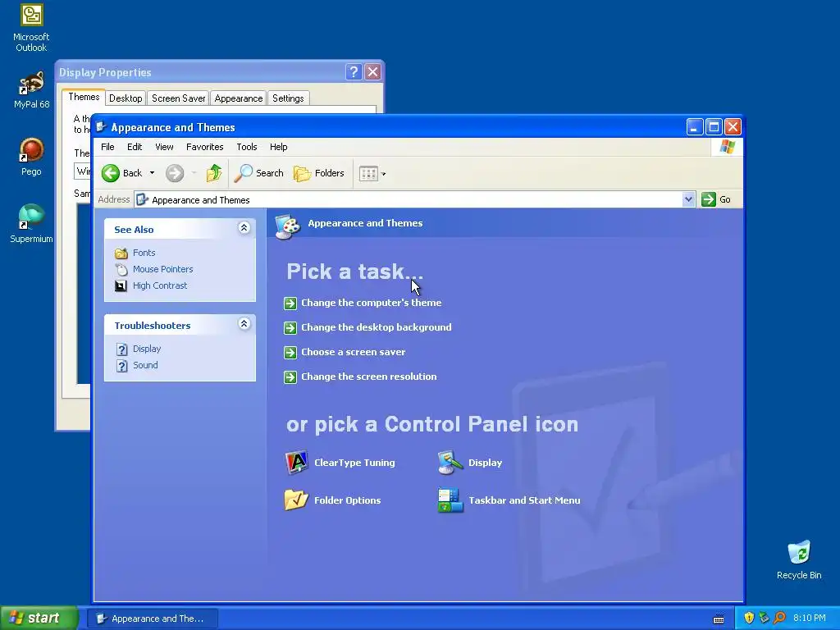The image size is (840, 630).
Task: Click the magnifier icon in system tray
Action: click(x=779, y=618)
